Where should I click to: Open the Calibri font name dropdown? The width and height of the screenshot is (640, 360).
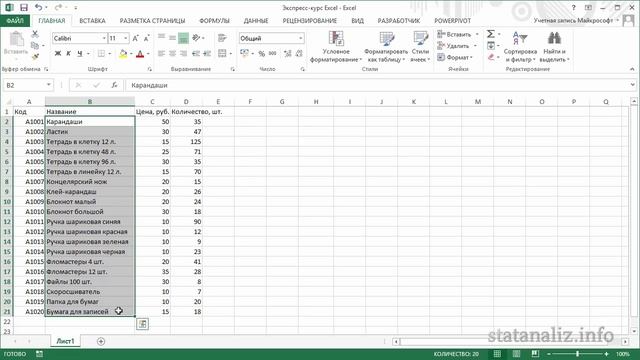click(x=104, y=38)
